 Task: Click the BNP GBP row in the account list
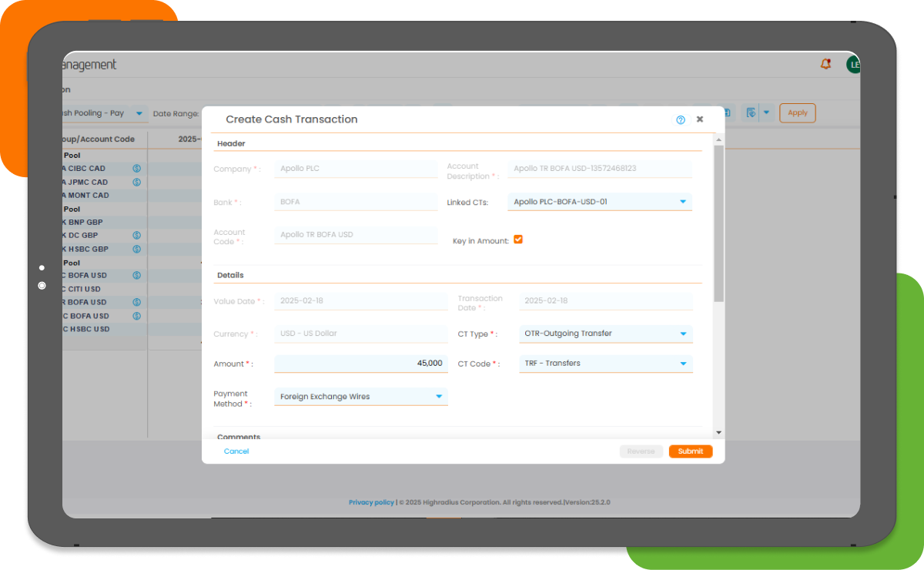tap(105, 222)
